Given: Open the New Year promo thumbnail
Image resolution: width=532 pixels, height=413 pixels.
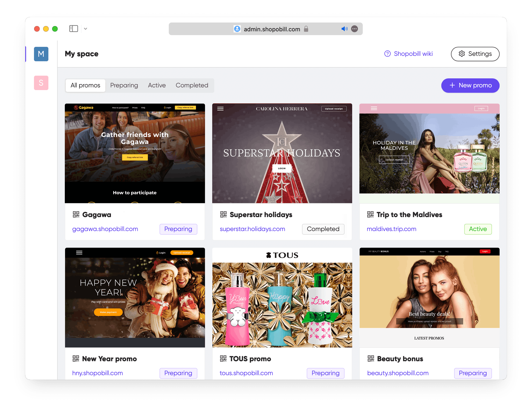Looking at the screenshot, I should coord(135,297).
